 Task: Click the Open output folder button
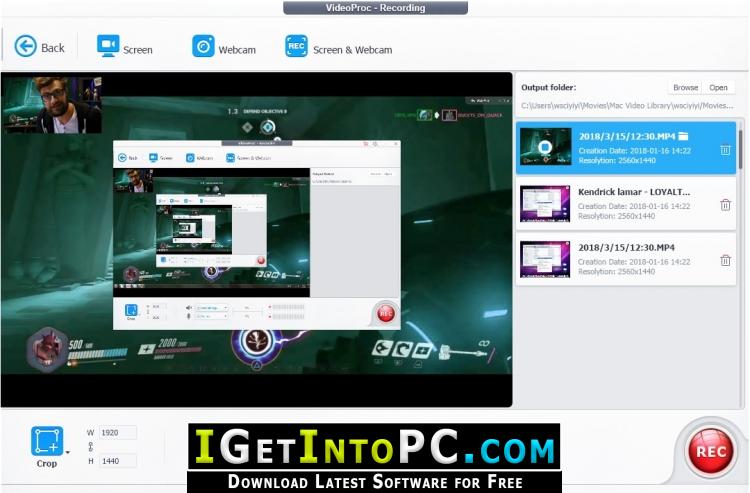coord(718,88)
